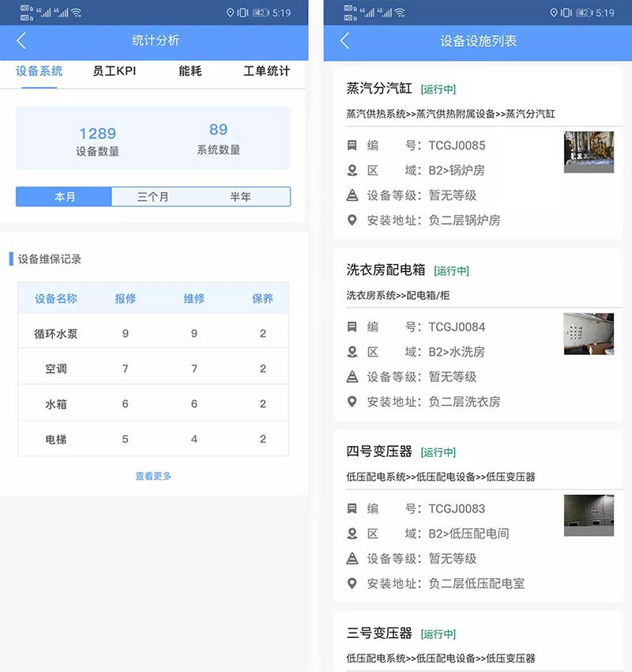Tap the 统计分析 page title
Screen dimensions: 632x672
click(x=156, y=40)
